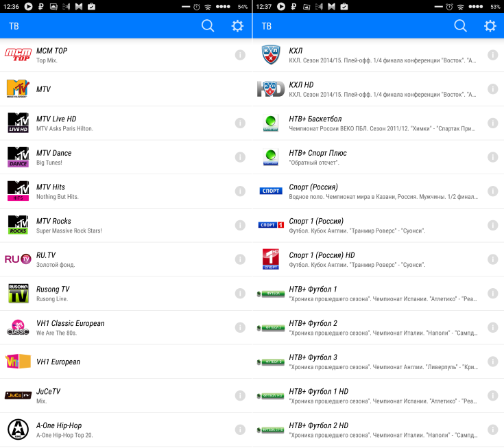Open search in the left TV screen

click(x=208, y=26)
